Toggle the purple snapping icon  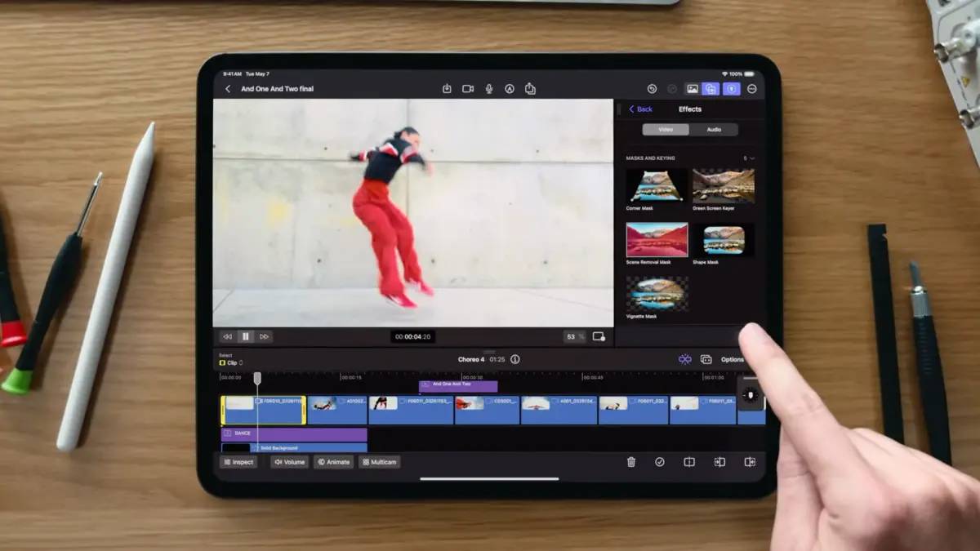tap(684, 359)
